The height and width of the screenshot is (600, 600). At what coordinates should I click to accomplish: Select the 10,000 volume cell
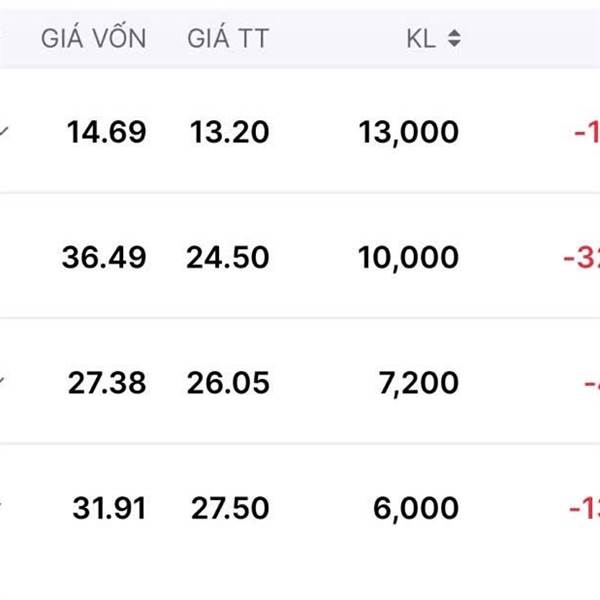(409, 257)
